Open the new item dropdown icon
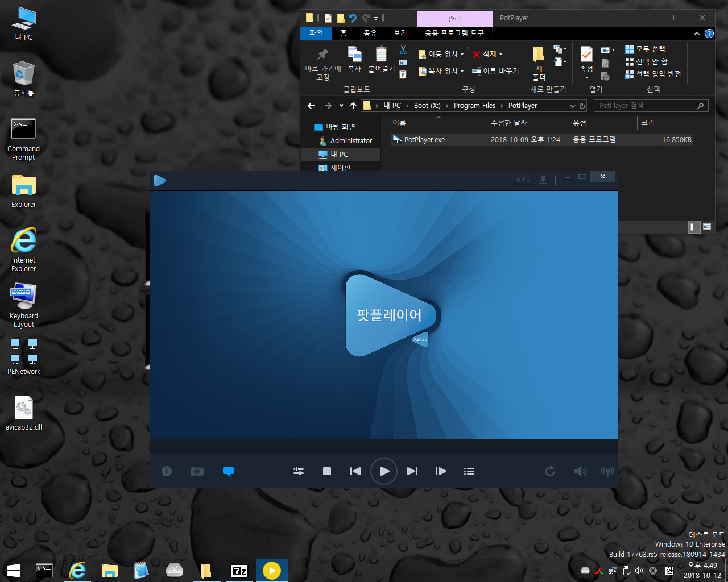This screenshot has width=728, height=582. 560,49
